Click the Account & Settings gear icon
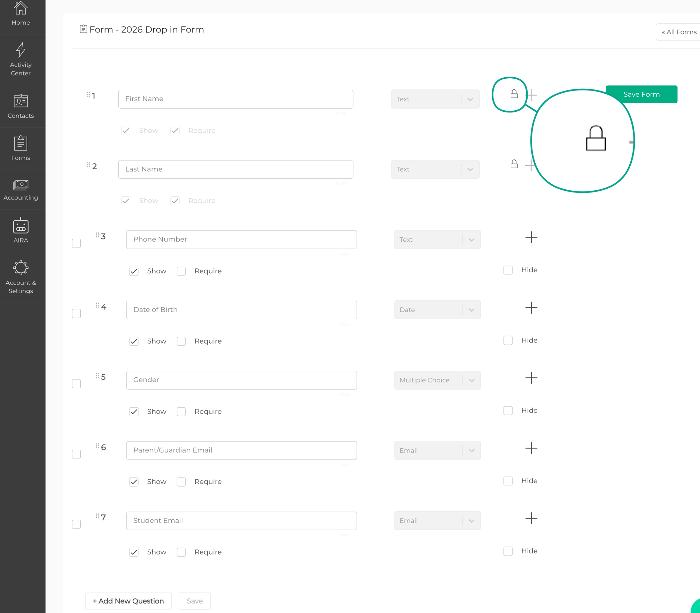 pos(21,268)
